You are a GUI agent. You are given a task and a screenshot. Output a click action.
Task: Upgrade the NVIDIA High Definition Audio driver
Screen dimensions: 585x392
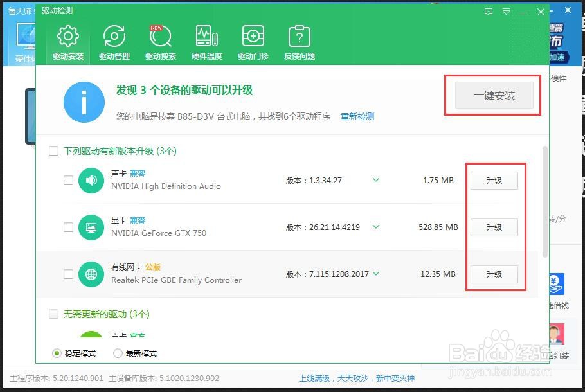tap(494, 181)
